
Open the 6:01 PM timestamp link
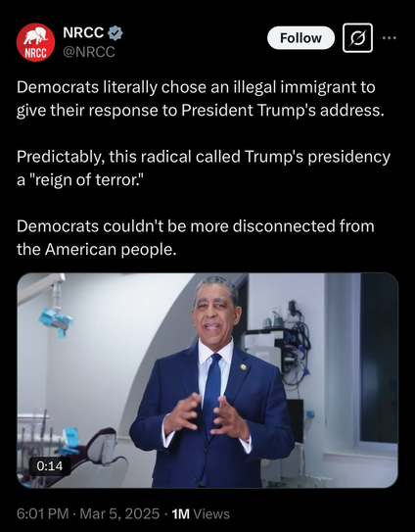tap(42, 513)
